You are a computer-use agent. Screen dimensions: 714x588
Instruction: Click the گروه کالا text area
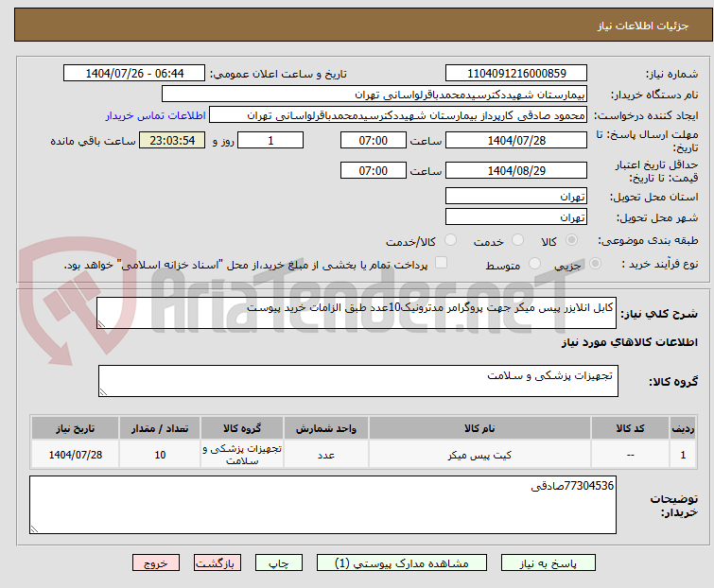click(357, 381)
